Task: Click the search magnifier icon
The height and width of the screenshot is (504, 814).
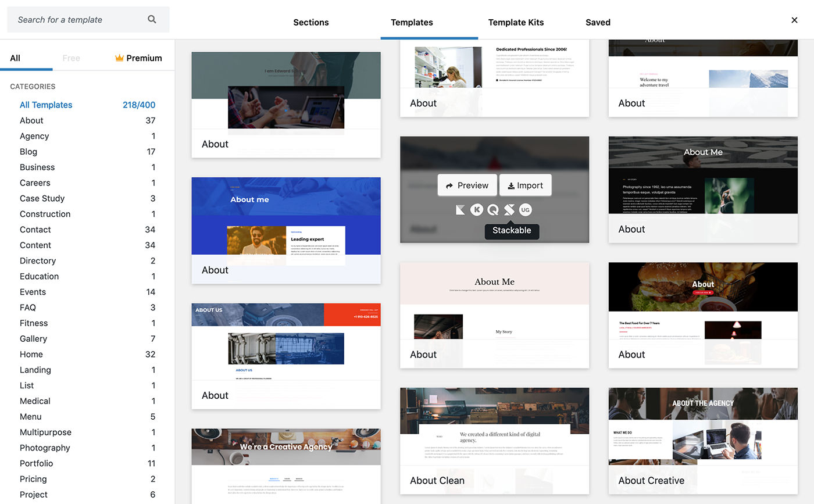Action: pos(152,19)
